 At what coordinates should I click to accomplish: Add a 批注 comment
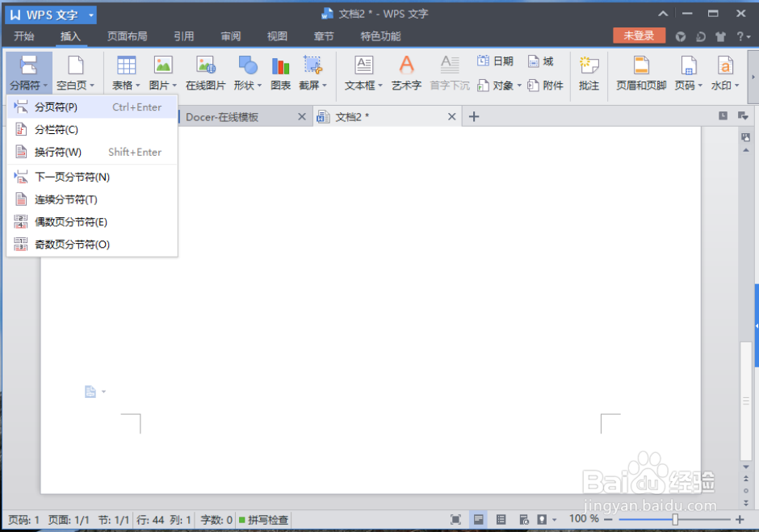tap(589, 73)
